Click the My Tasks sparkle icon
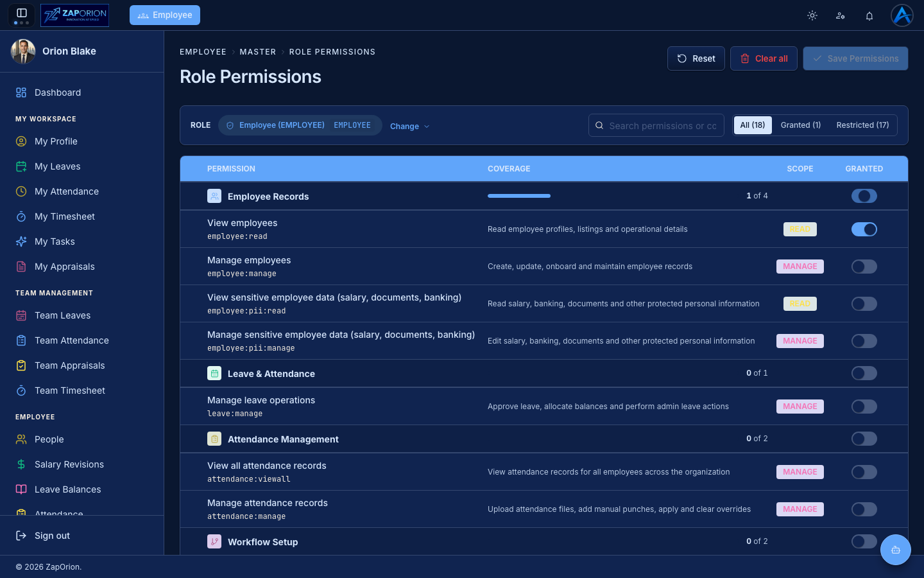924x578 pixels. click(21, 241)
